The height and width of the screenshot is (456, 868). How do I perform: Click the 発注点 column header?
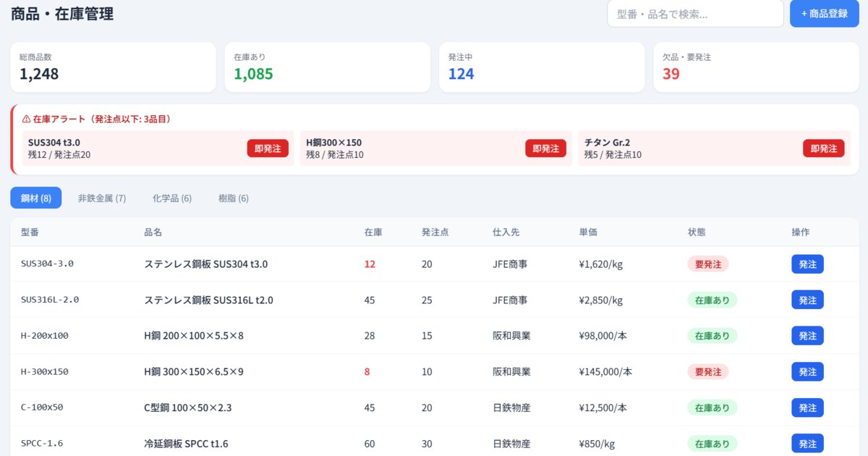(435, 232)
